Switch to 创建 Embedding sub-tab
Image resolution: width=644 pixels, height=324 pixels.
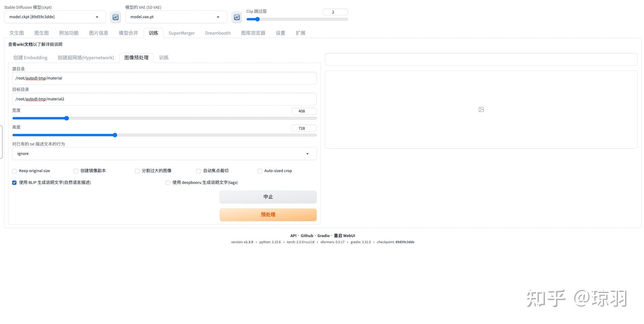30,58
